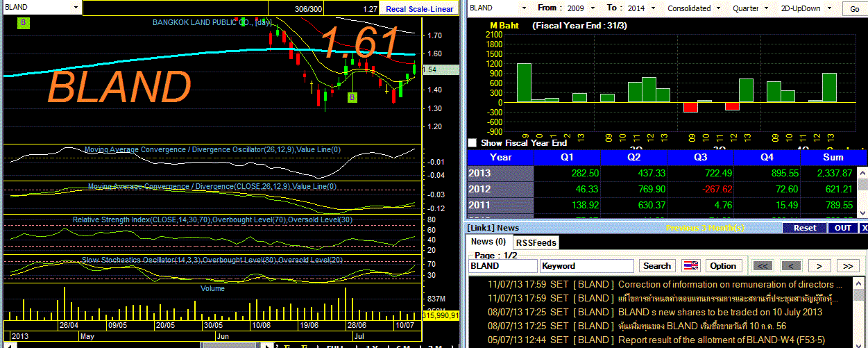This screenshot has width=868, height=348.
Task: Click the chart scroll-right arrow at bottom
Action: point(266,345)
